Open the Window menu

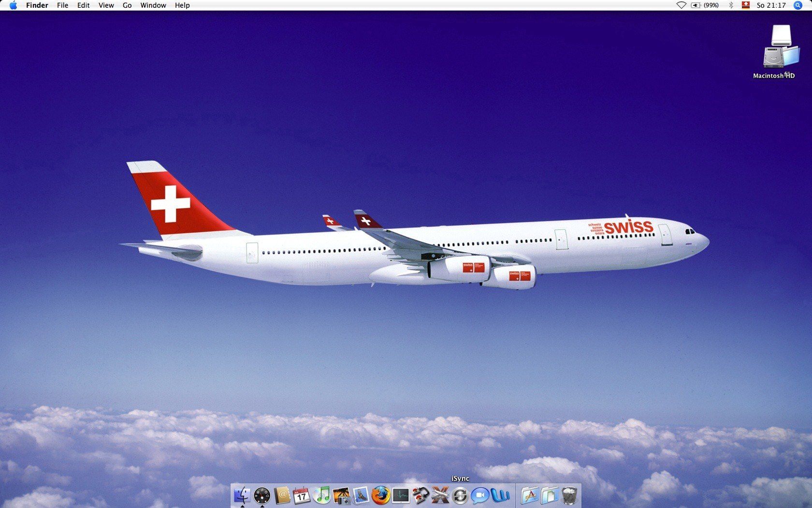click(x=153, y=5)
